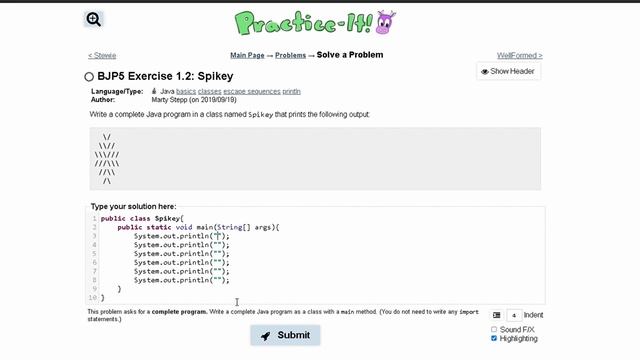Click the println statement on line 6
The height and width of the screenshot is (360, 640).
pos(182,262)
